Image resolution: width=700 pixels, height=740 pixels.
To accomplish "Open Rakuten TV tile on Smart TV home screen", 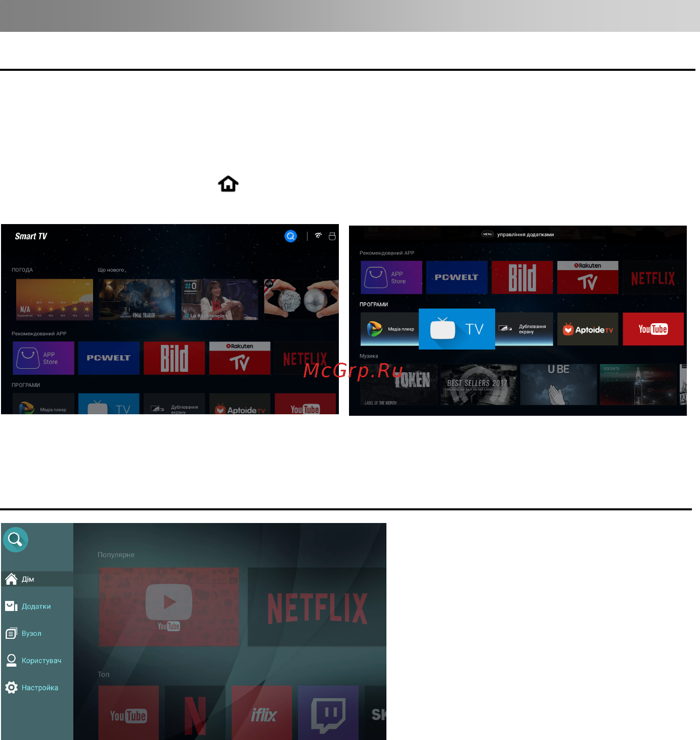I will point(240,358).
